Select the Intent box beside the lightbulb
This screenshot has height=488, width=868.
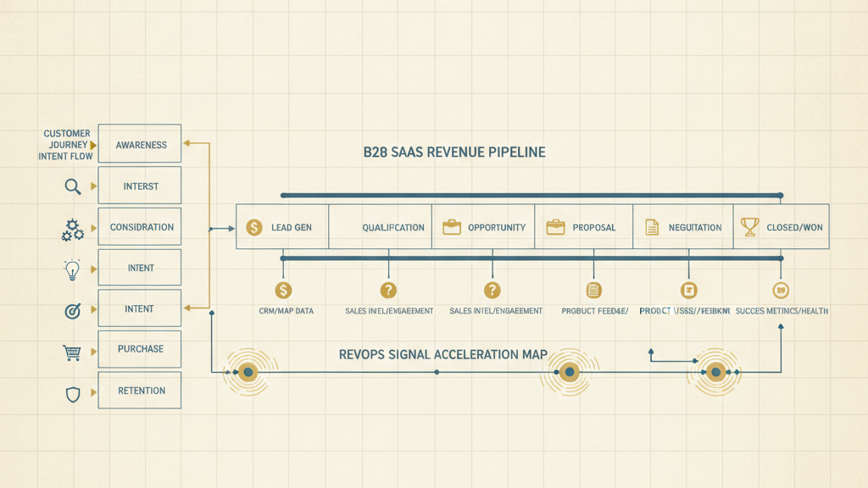pyautogui.click(x=140, y=267)
